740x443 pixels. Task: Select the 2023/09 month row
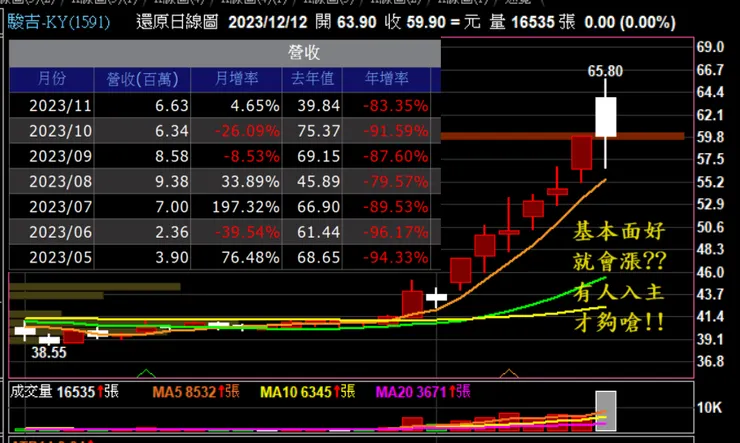pos(225,156)
